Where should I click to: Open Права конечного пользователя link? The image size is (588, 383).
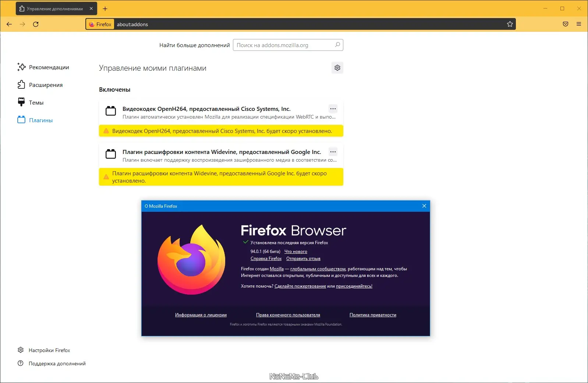click(x=288, y=315)
